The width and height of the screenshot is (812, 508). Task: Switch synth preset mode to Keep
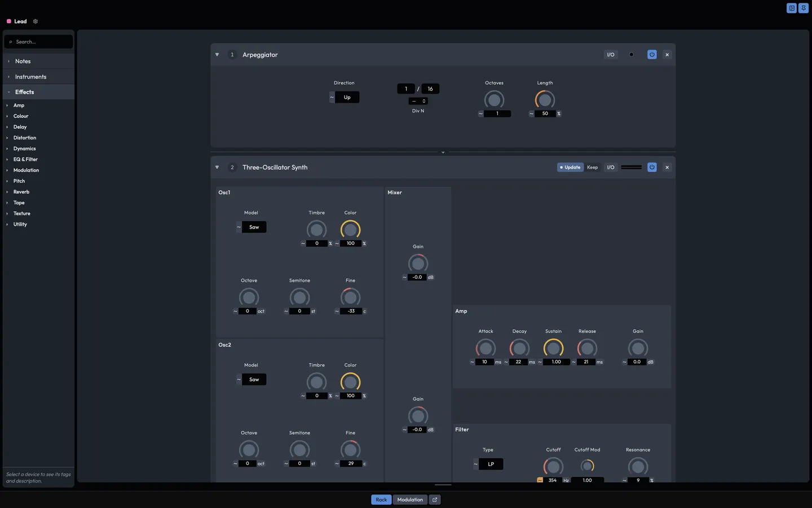click(x=592, y=167)
